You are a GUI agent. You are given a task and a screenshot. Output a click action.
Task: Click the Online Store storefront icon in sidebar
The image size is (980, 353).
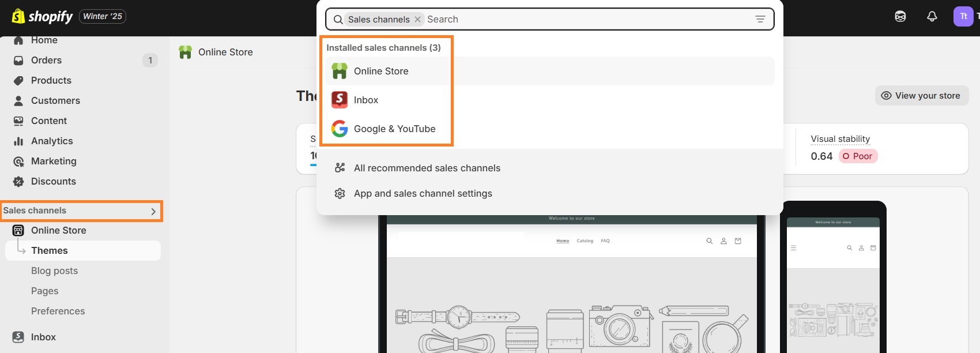[18, 230]
